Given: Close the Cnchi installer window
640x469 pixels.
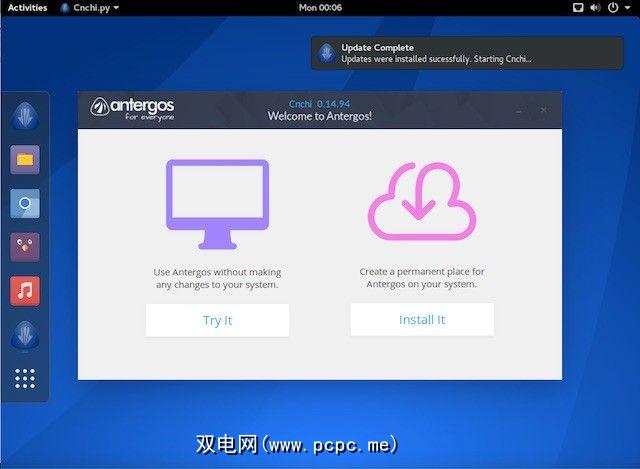Looking at the screenshot, I should [544, 109].
